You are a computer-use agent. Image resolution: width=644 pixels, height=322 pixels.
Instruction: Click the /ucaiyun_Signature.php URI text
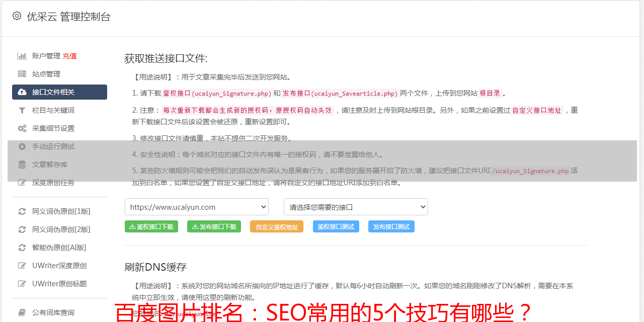click(x=530, y=171)
